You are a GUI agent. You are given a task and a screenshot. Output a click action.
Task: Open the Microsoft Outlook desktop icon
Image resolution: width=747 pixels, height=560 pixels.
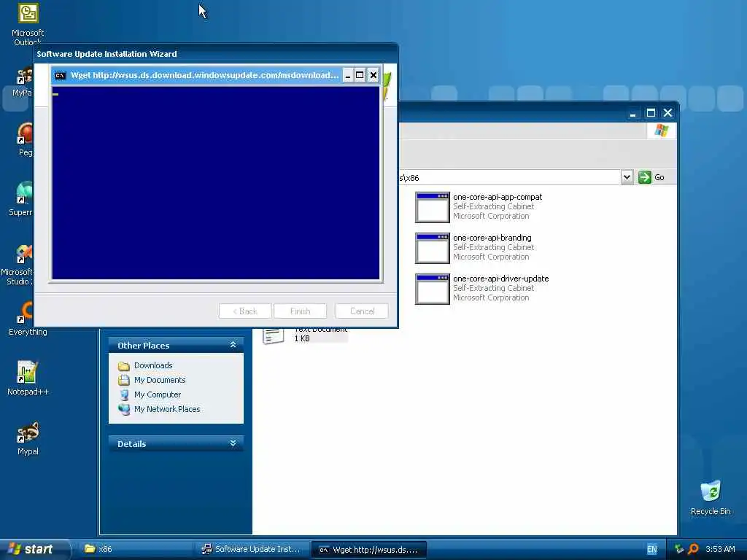(x=28, y=13)
